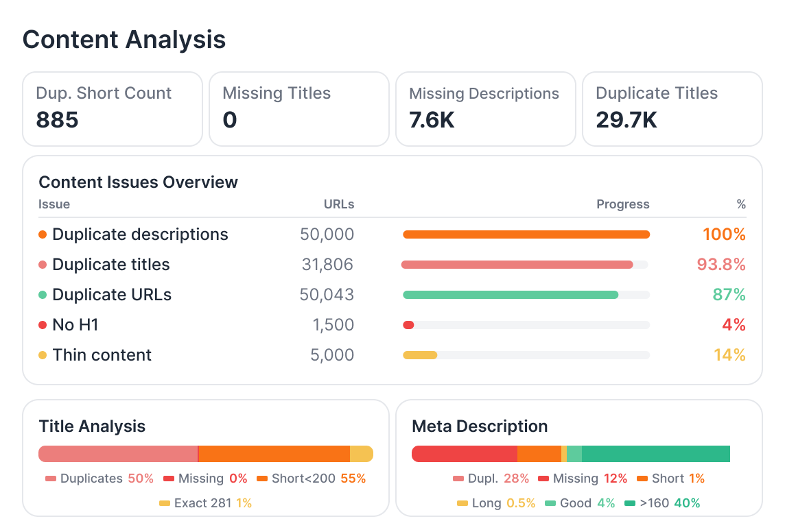
Task: Click the Duplicate descriptions progress bar
Action: click(x=526, y=234)
